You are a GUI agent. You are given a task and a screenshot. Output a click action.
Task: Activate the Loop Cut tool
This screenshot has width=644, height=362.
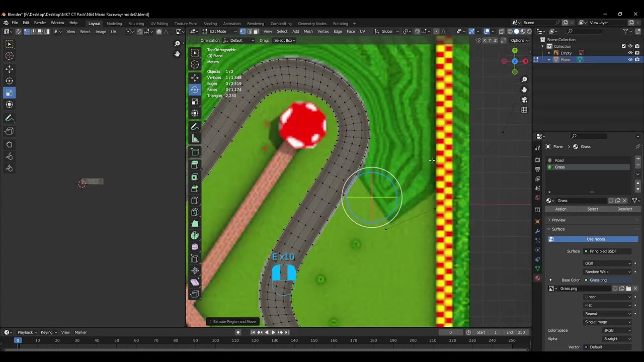click(x=195, y=200)
